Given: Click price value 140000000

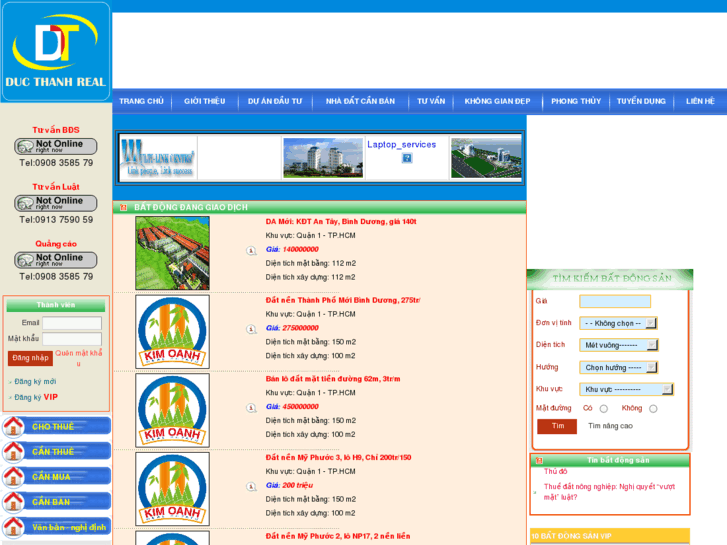Looking at the screenshot, I should (x=300, y=250).
